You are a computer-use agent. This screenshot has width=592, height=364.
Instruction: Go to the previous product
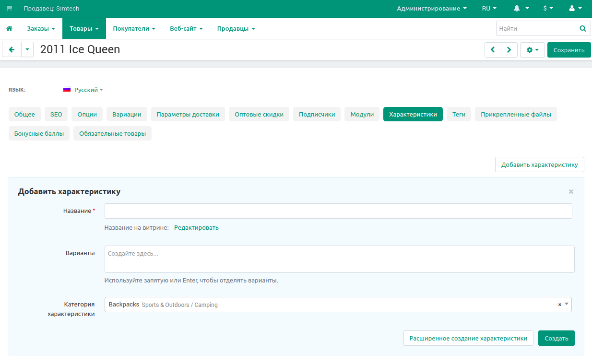click(493, 50)
